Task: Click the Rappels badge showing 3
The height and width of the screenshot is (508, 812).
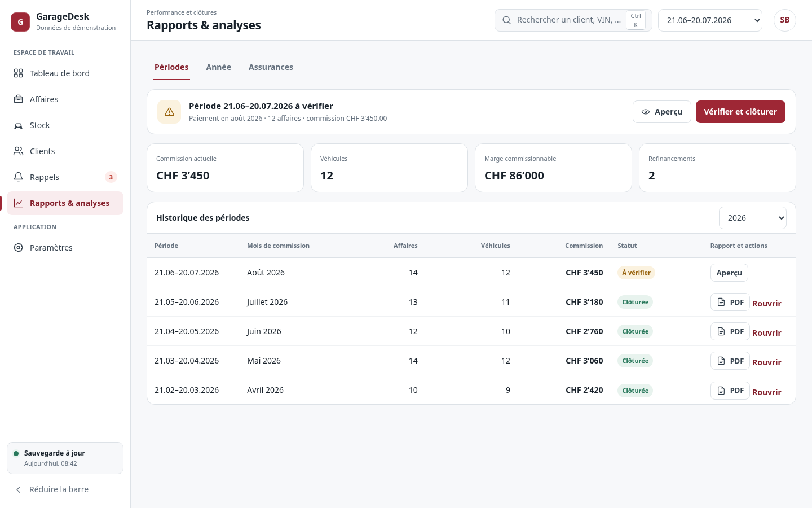Action: (x=111, y=177)
